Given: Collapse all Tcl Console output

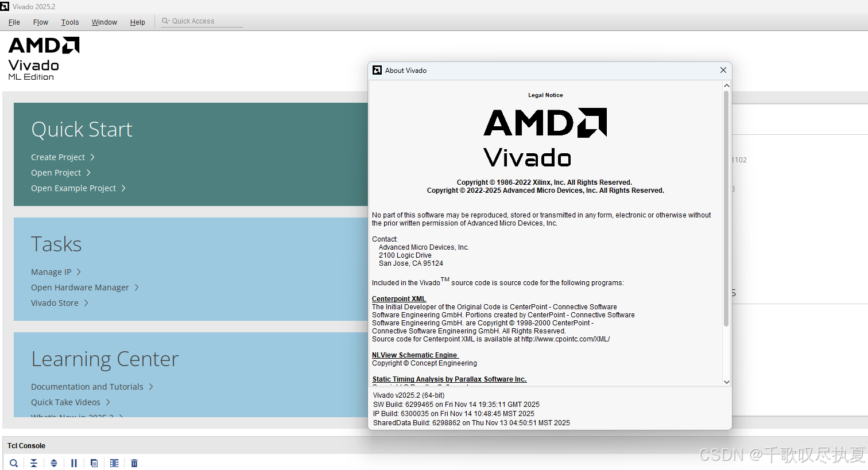Looking at the screenshot, I should pos(34,463).
